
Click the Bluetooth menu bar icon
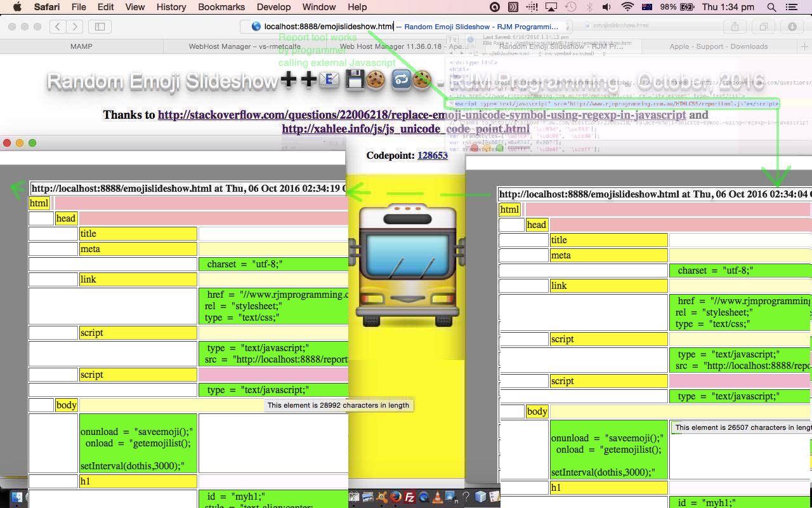(589, 7)
